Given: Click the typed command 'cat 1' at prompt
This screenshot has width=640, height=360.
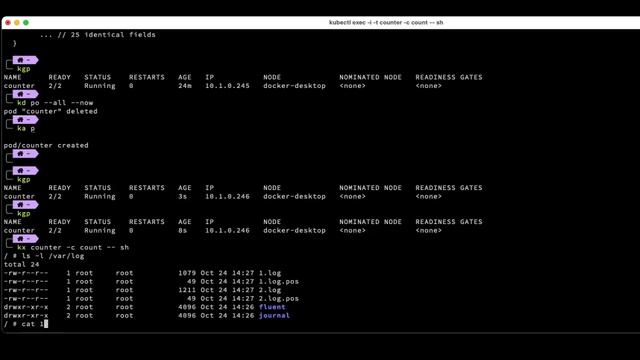Looking at the screenshot, I should coord(33,324).
